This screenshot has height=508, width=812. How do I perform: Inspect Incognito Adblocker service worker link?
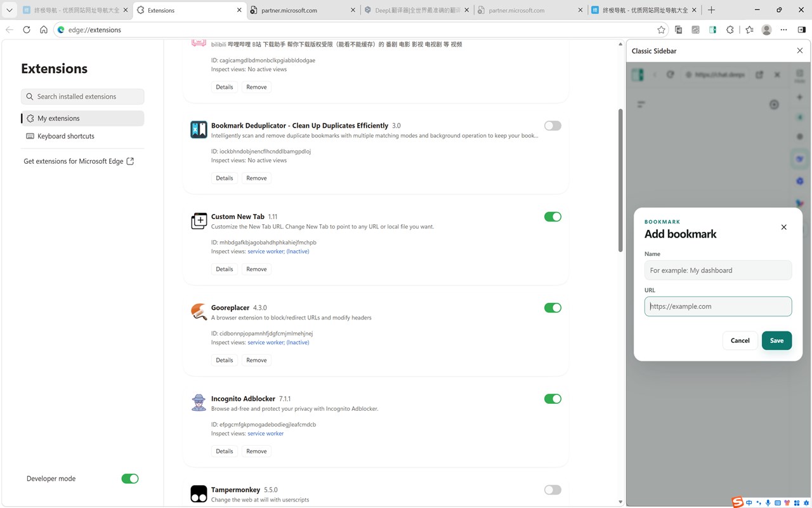click(266, 434)
